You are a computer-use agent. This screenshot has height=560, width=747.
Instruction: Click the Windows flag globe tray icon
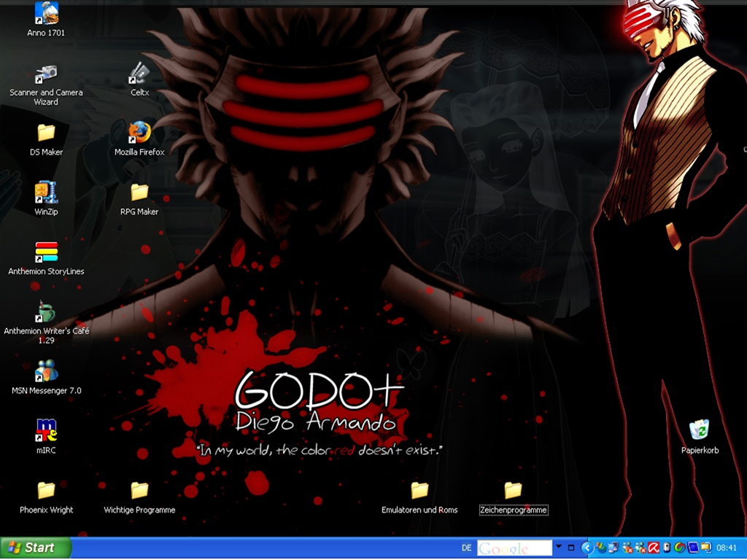coord(601,548)
